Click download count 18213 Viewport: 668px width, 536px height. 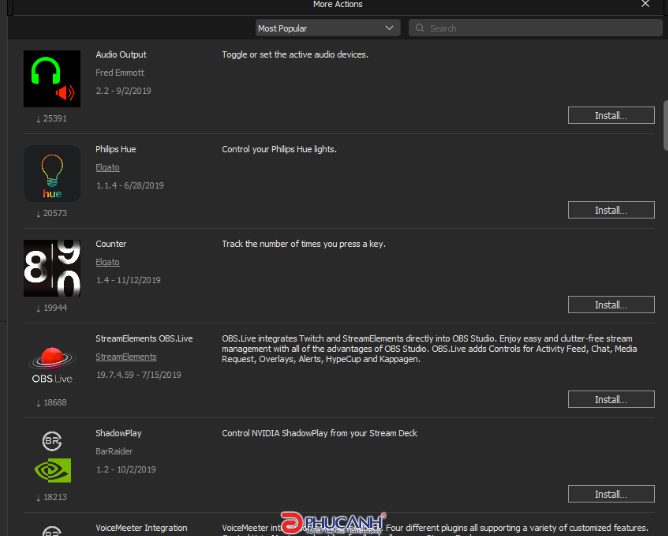pos(52,497)
